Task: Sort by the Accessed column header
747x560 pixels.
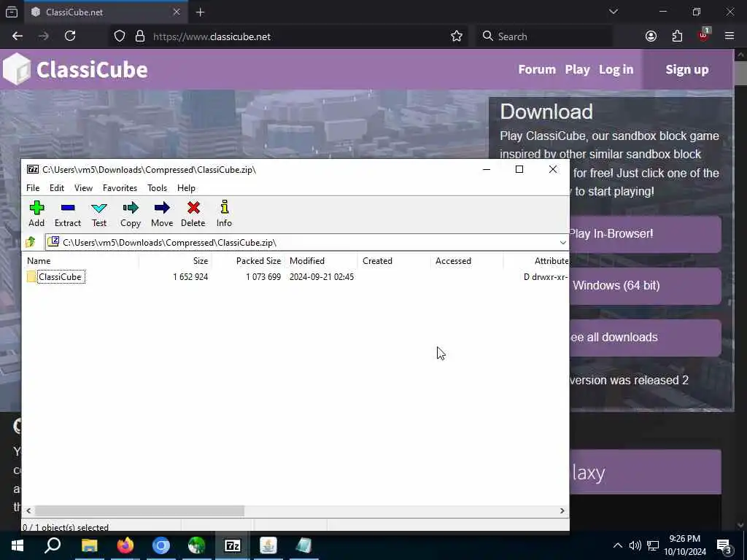Action: point(467,261)
